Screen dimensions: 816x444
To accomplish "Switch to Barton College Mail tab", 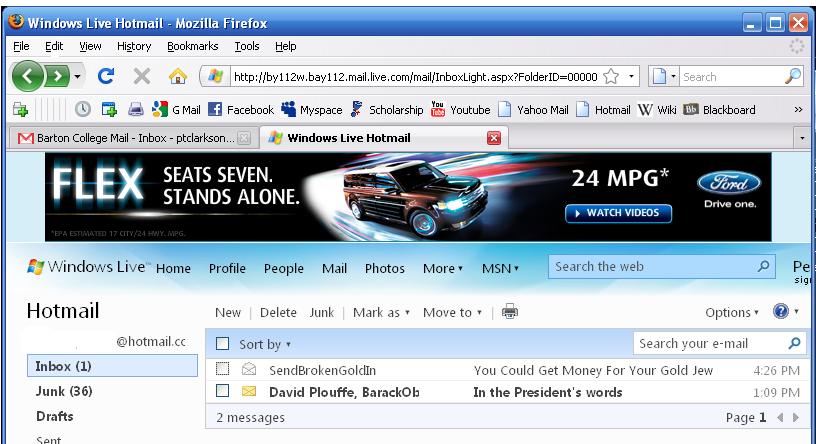I will [x=120, y=137].
